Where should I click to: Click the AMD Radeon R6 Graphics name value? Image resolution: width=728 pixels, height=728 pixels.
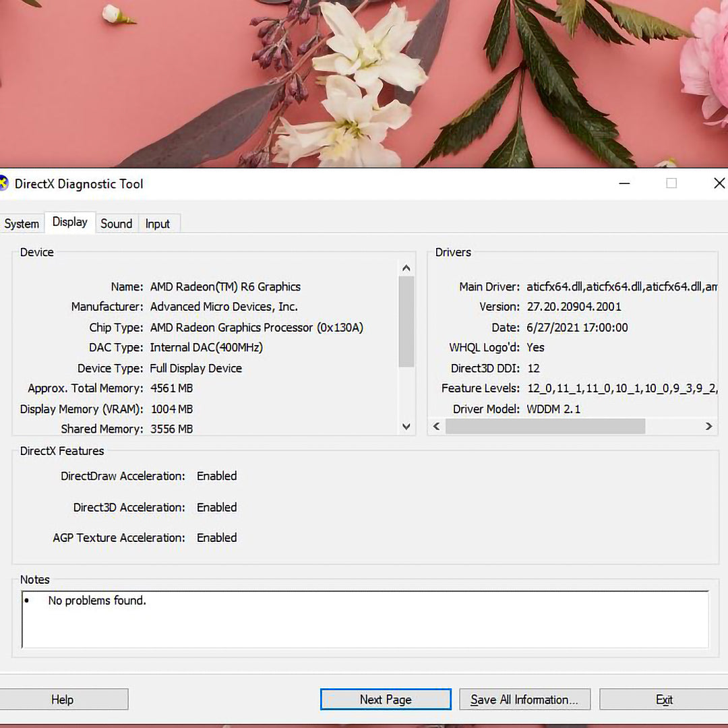[225, 286]
